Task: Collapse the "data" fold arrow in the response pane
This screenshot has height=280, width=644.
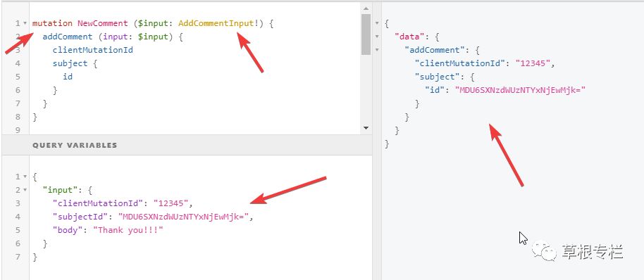Action: (378, 37)
